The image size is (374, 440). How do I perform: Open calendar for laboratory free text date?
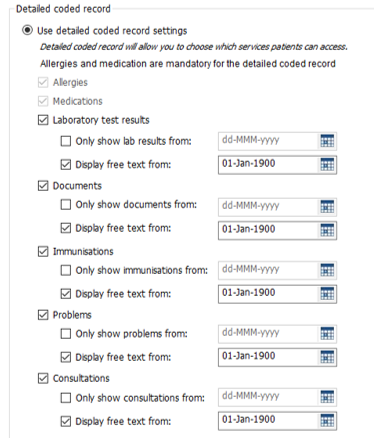[x=327, y=165]
